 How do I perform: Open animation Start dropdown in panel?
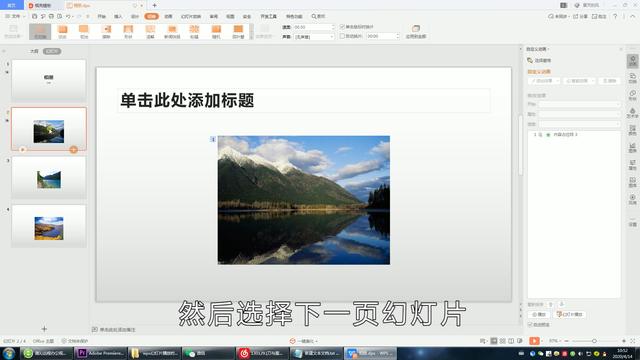point(580,104)
